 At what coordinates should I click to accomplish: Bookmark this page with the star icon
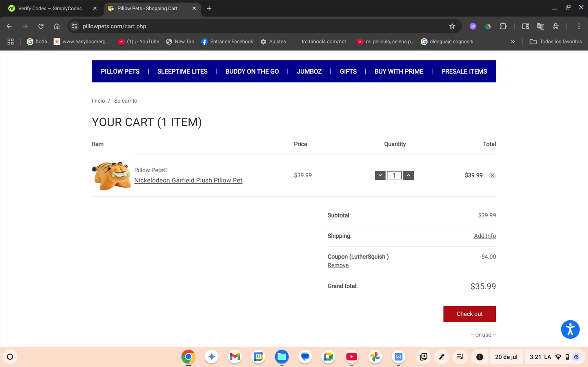pyautogui.click(x=452, y=26)
